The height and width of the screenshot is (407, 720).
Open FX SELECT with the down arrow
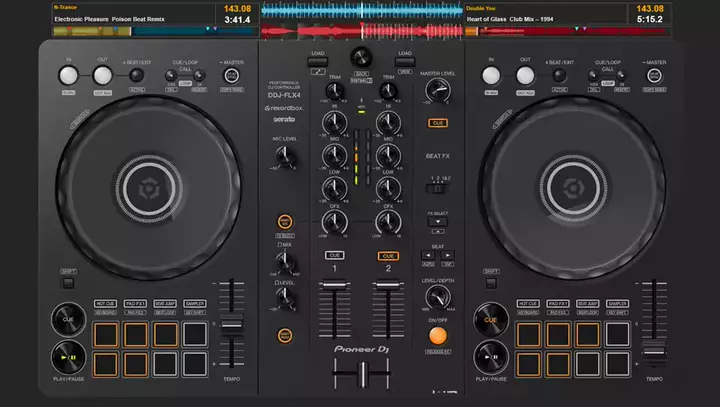438,221
